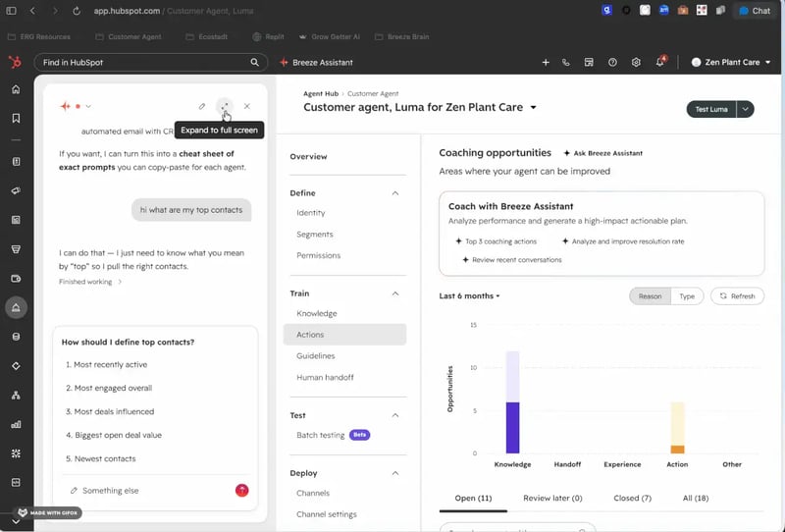The image size is (785, 532).
Task: Click Analyze and improve resolution rate
Action: [623, 241]
